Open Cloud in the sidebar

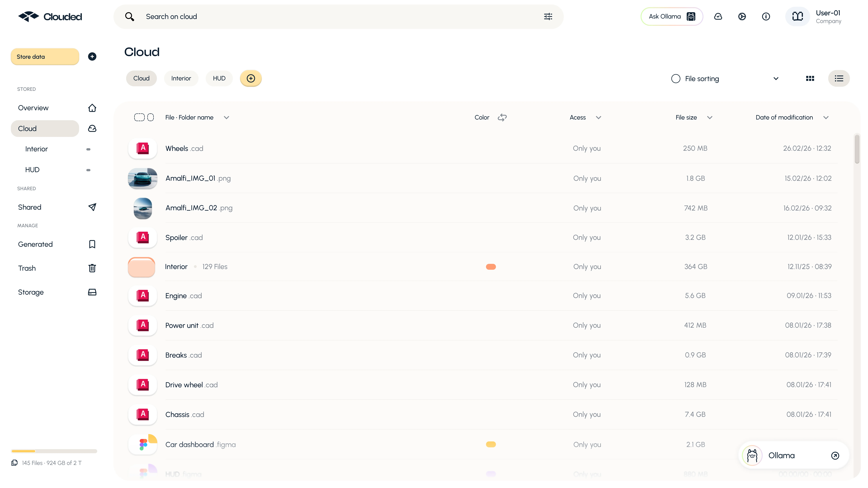pyautogui.click(x=45, y=129)
